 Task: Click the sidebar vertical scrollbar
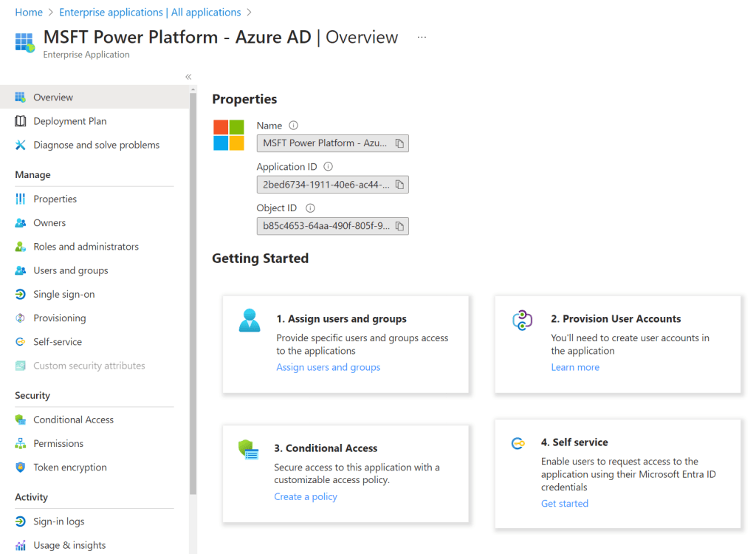[193, 295]
